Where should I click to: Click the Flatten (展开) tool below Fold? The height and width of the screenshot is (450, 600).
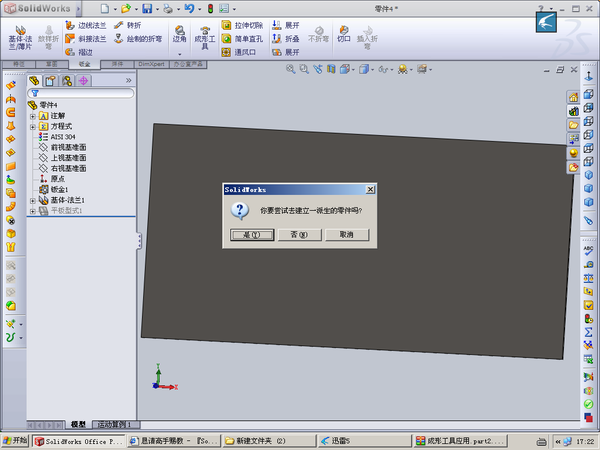click(285, 52)
